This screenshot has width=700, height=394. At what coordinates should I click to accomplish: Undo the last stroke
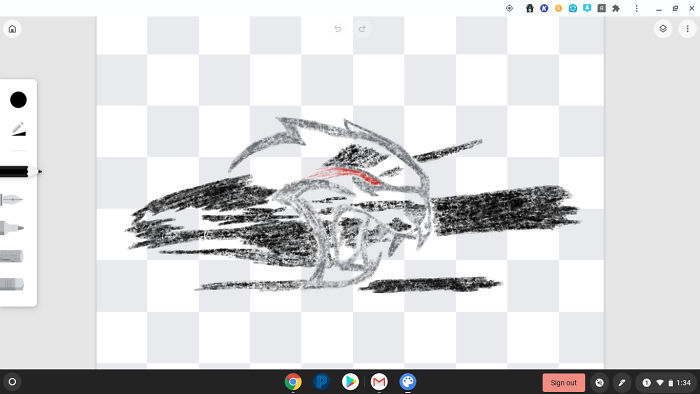point(338,29)
